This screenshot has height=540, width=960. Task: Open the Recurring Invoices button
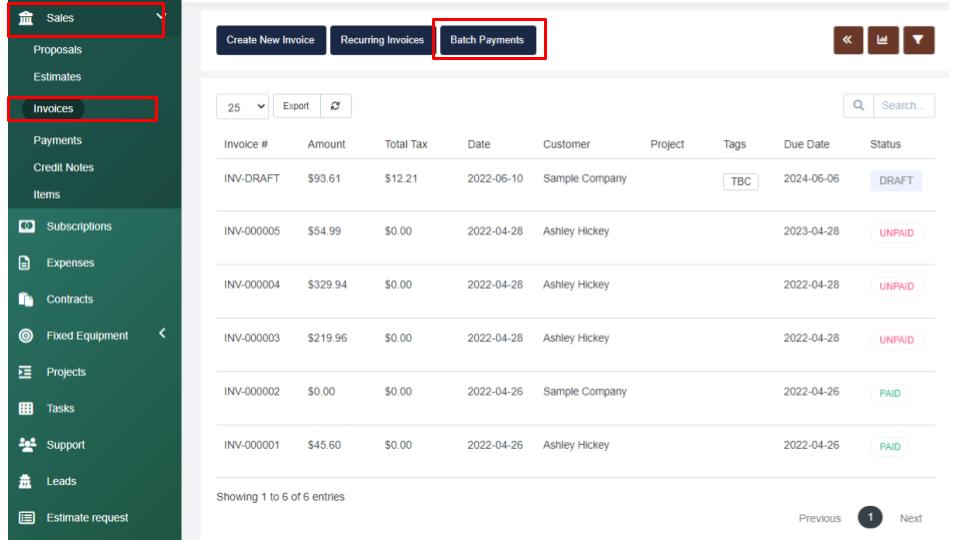(382, 40)
